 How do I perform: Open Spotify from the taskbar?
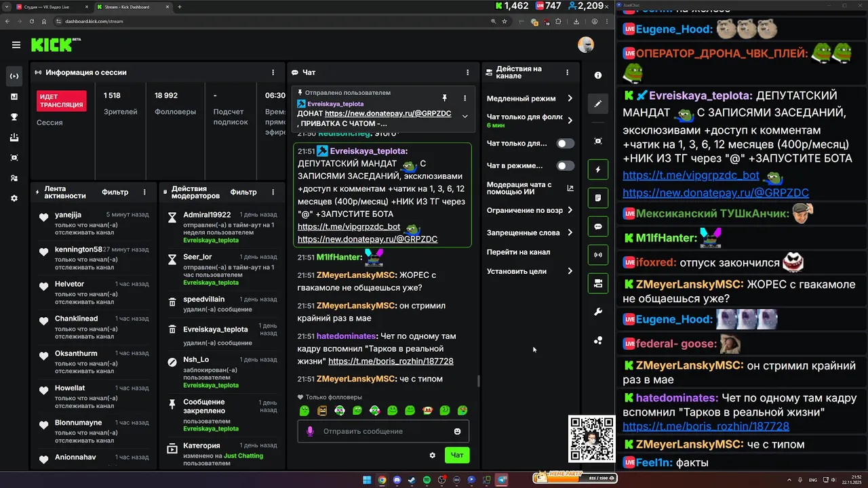pyautogui.click(x=427, y=480)
